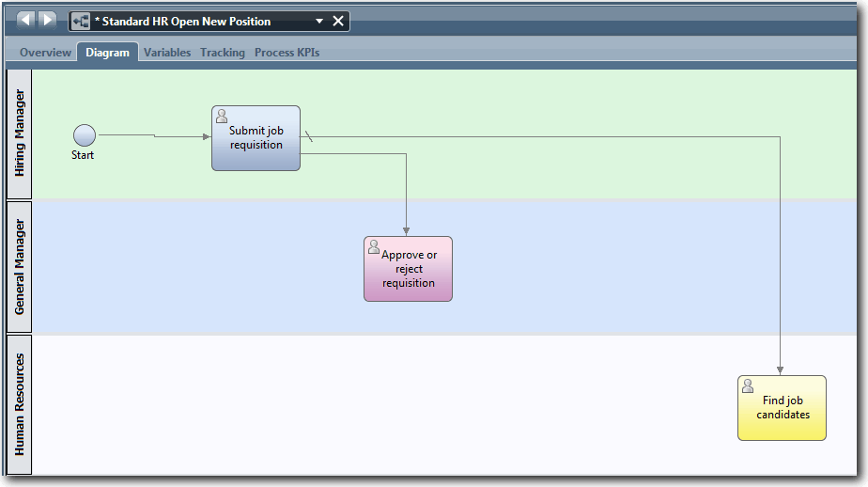Switch to the Overview tab

[45, 53]
